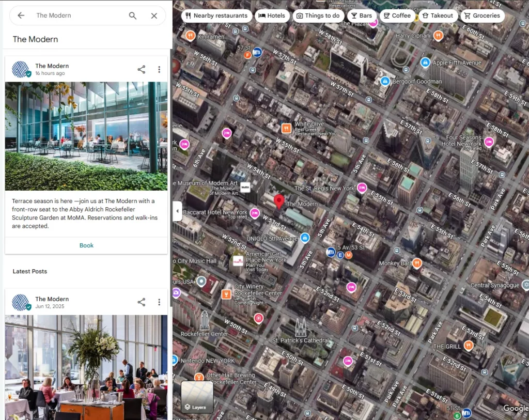Click the 5 Av/53 St subway MTA icon

[x=331, y=252]
